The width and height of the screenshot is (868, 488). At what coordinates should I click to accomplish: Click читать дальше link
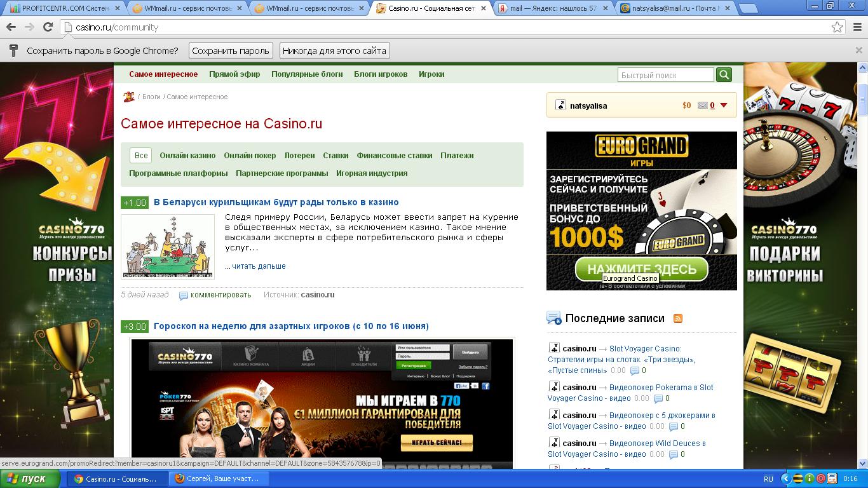[x=259, y=266]
